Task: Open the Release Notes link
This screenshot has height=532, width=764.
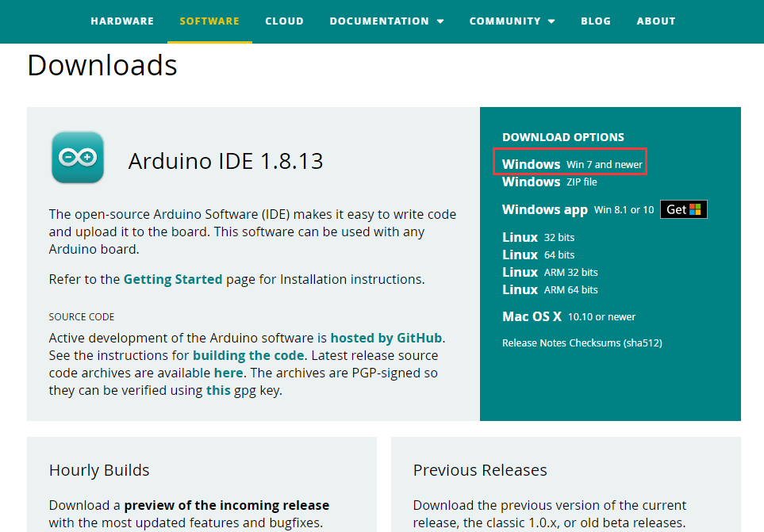Action: coord(535,343)
